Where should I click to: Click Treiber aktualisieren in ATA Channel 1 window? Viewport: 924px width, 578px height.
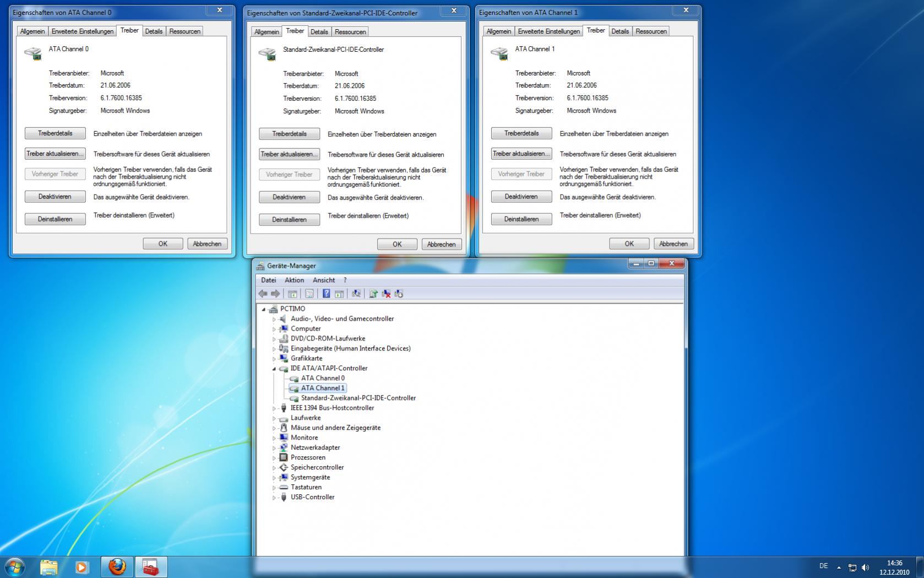[521, 154]
